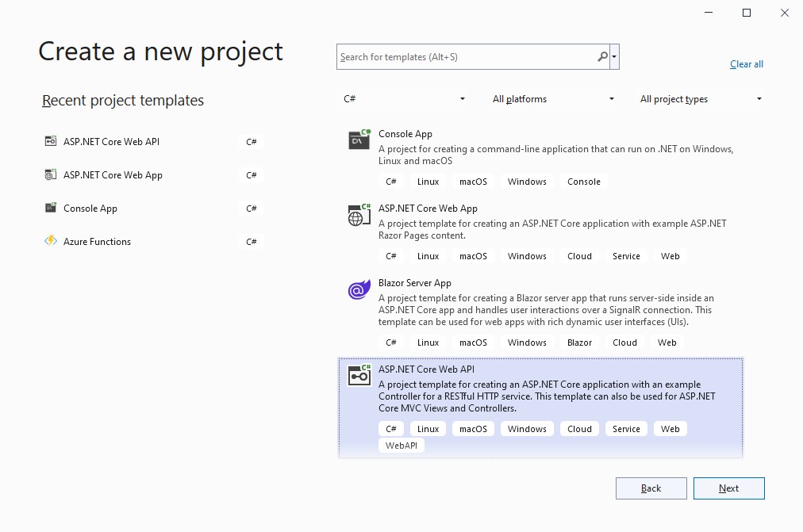The height and width of the screenshot is (532, 803).
Task: Click the Blazor Server App icon
Action: [359, 289]
